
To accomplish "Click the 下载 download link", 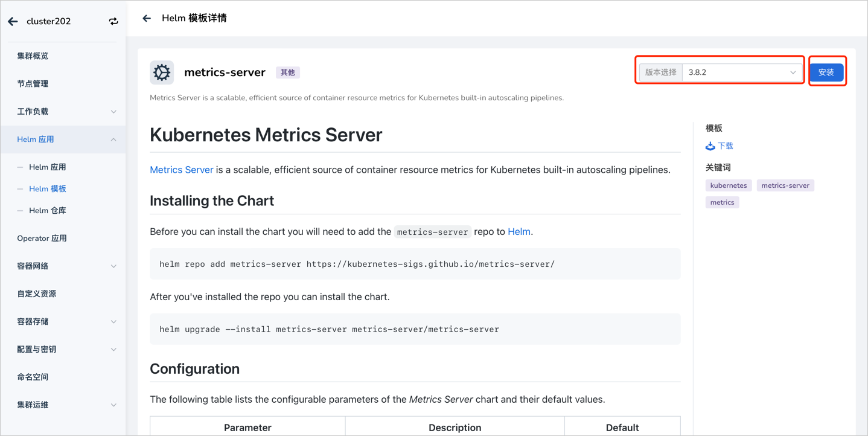I will coord(726,146).
